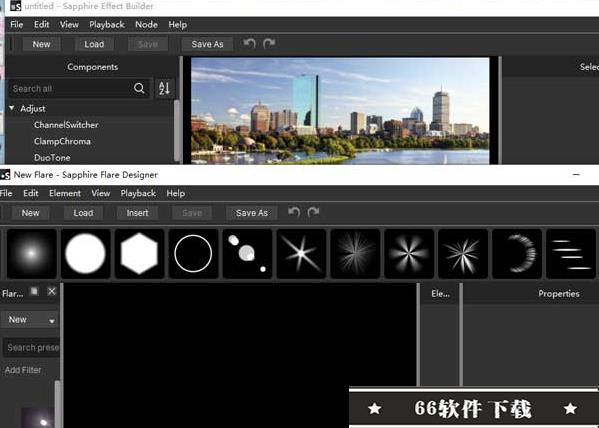
Task: Click New button in Flare Designer toolbar
Action: (x=30, y=213)
